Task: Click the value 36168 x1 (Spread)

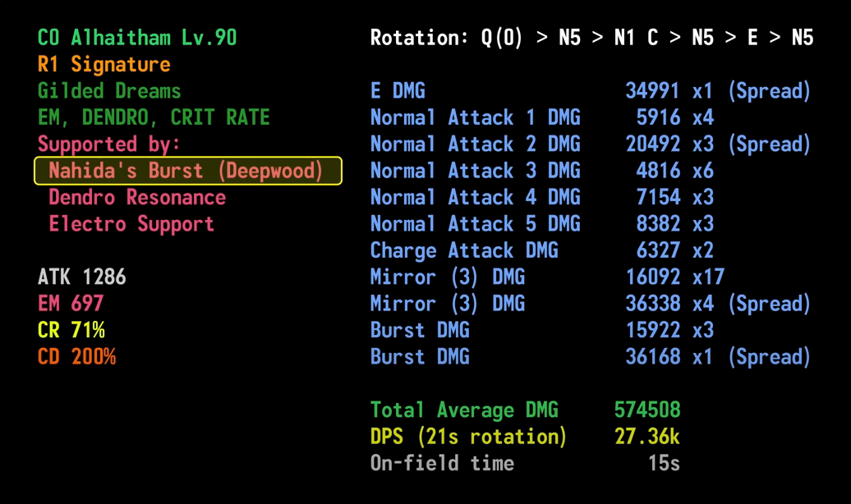Action: [x=718, y=357]
